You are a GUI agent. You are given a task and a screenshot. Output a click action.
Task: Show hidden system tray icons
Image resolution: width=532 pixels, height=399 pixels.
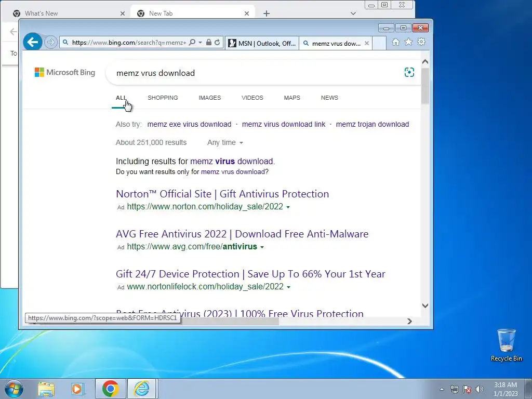tap(442, 389)
